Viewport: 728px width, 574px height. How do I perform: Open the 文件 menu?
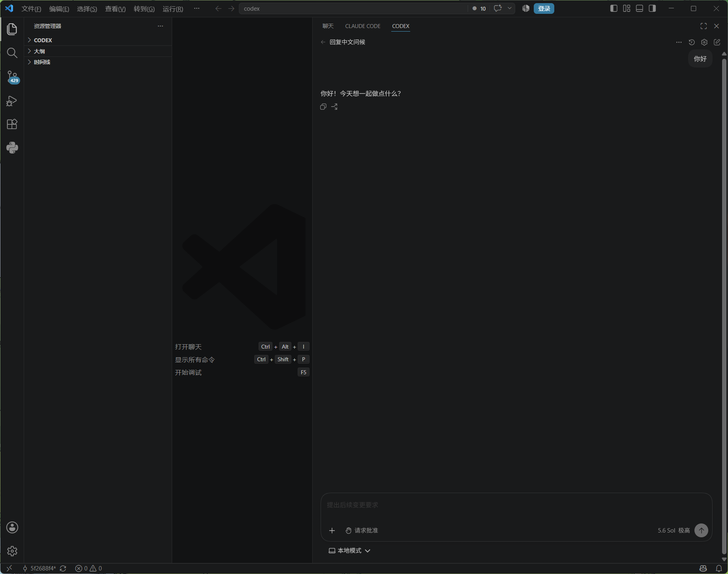[x=31, y=9]
